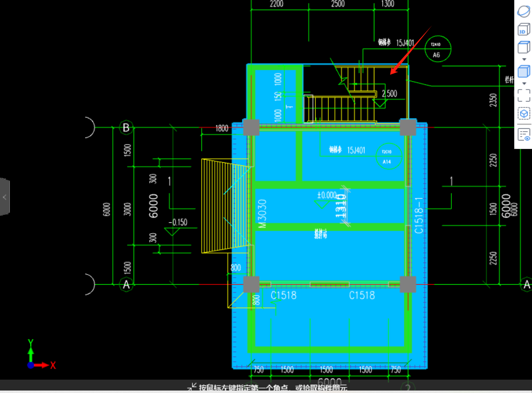
Task: Activate the dynamic orbit view tool
Action: 524,11
